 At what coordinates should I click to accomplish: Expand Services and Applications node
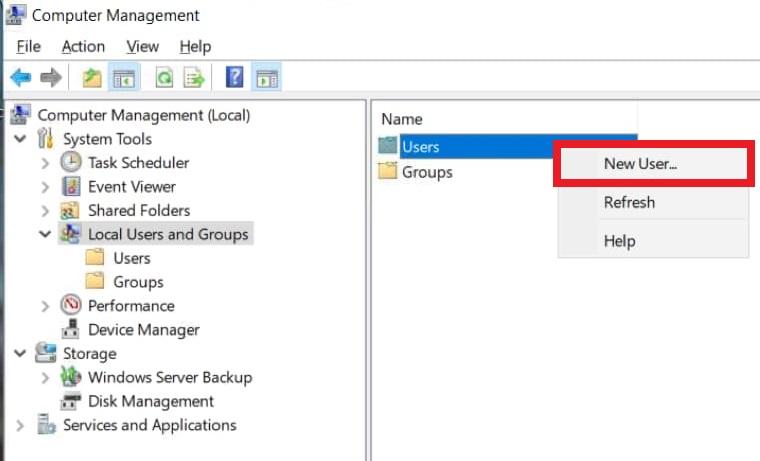(x=21, y=425)
